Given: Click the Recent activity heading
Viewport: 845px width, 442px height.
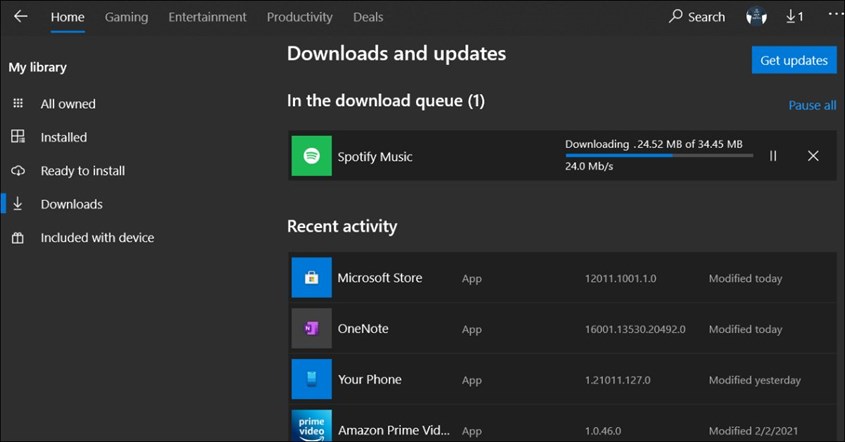Looking at the screenshot, I should point(342,226).
